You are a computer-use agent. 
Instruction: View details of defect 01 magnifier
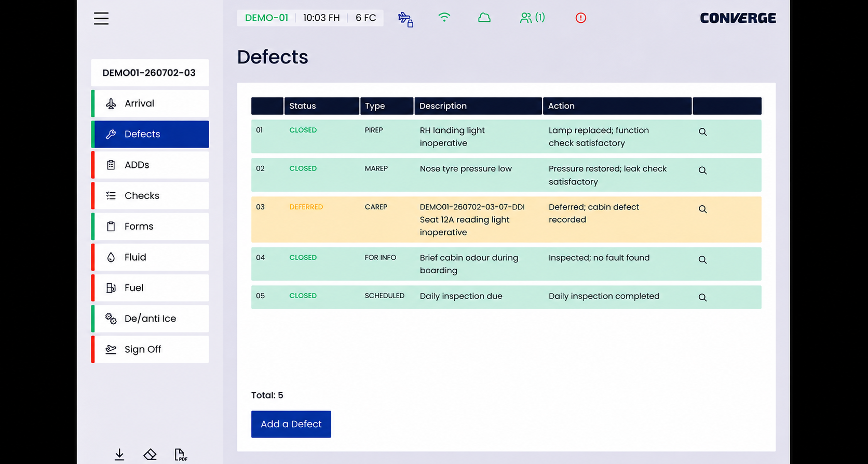pyautogui.click(x=702, y=132)
